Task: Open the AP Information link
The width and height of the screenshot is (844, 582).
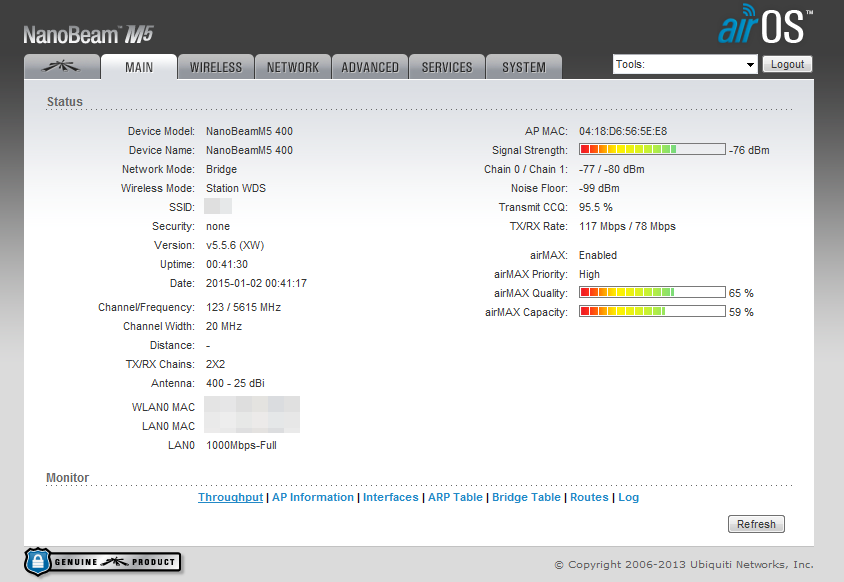Action: click(313, 497)
